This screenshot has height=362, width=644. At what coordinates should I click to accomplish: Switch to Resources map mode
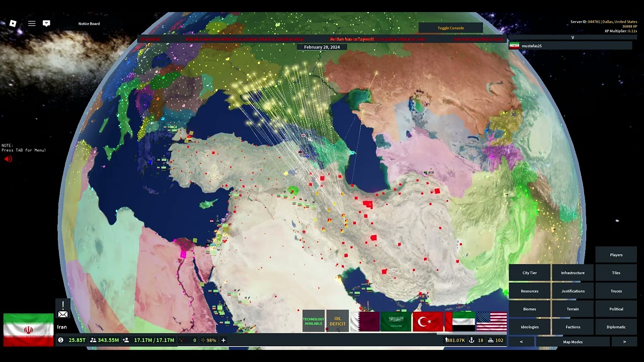[530, 291]
